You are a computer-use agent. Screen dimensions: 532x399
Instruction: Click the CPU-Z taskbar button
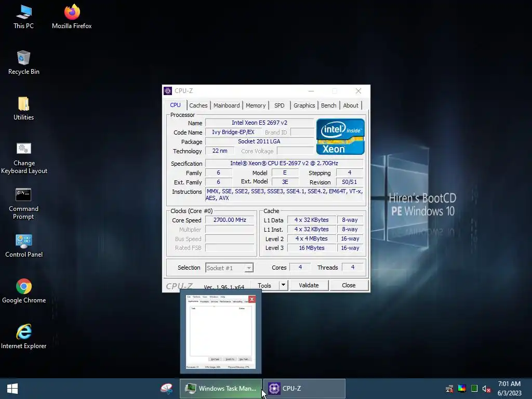point(304,389)
